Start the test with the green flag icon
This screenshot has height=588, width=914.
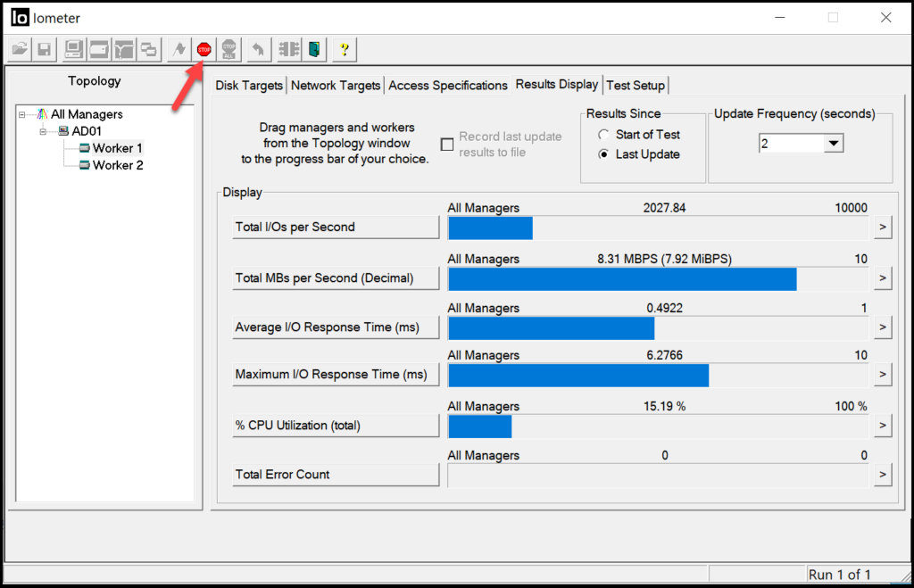point(178,49)
